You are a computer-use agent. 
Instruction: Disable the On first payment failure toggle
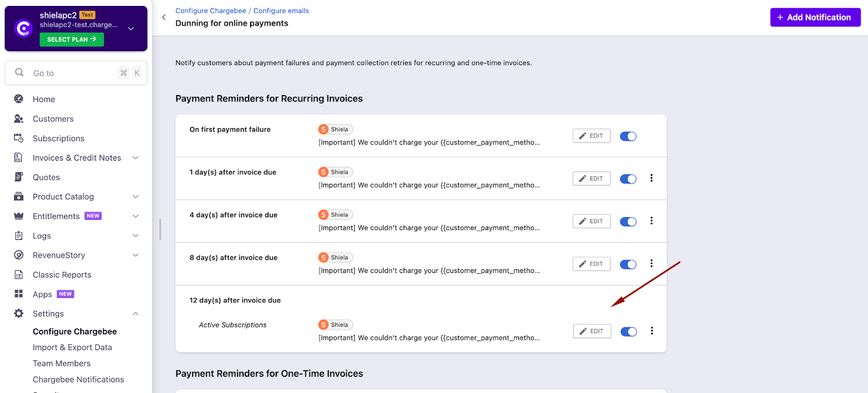tap(628, 136)
